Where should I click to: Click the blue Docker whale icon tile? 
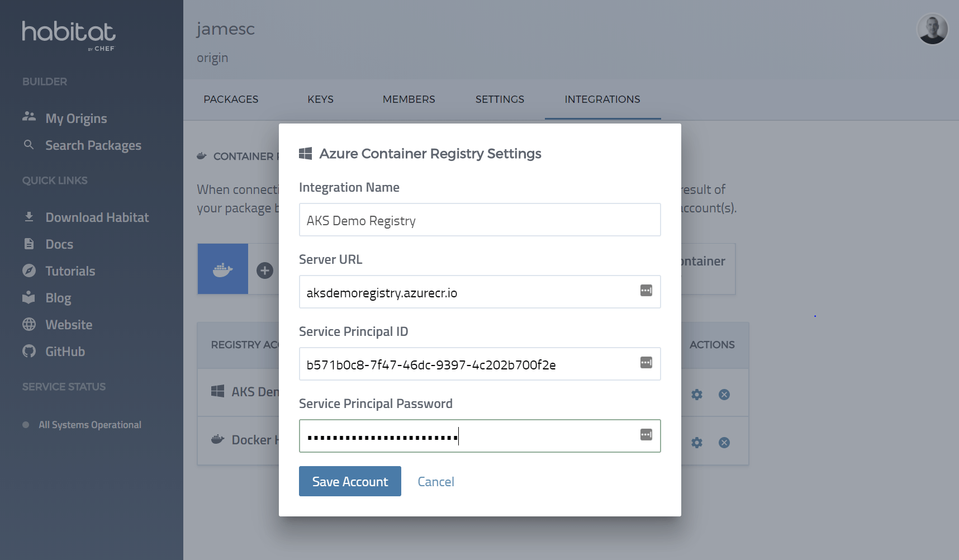point(222,269)
